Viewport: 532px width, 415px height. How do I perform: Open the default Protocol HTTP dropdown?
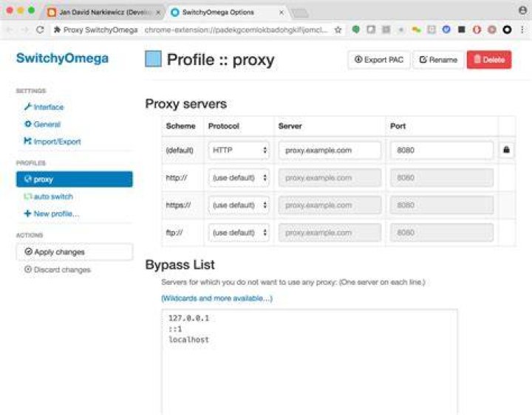click(239, 150)
